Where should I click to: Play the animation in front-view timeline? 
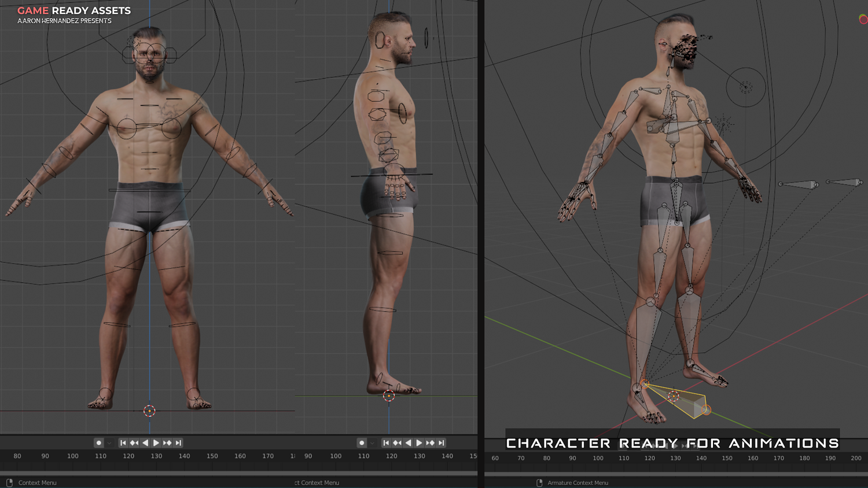point(156,443)
